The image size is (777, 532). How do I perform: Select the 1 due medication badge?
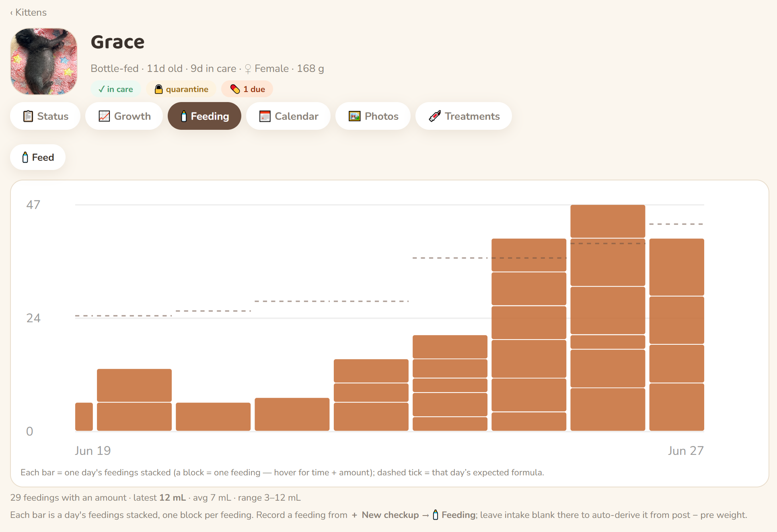pos(247,89)
